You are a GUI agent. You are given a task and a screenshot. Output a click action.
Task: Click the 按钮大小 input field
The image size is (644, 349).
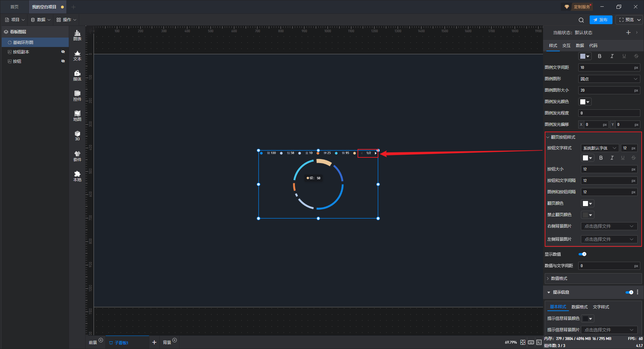point(609,169)
